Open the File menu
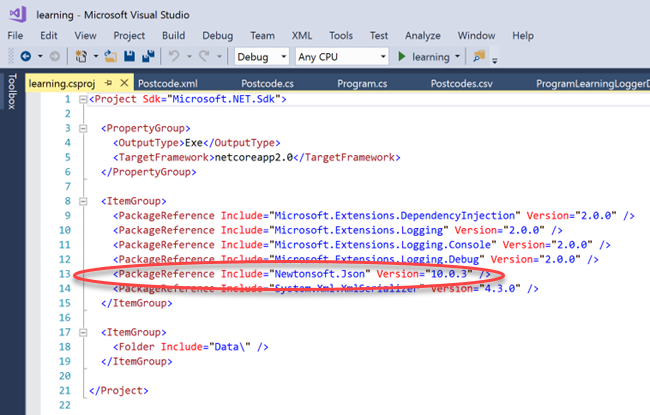The image size is (650, 415). 15,36
